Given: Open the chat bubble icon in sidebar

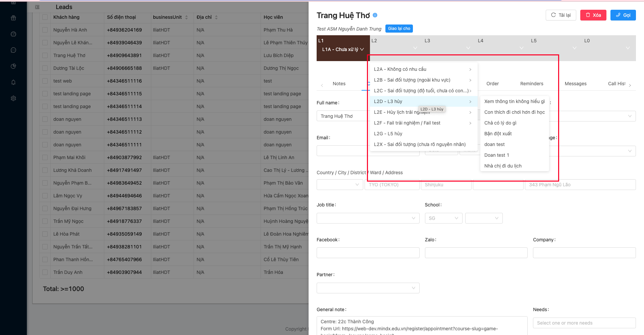Looking at the screenshot, I should [x=13, y=50].
